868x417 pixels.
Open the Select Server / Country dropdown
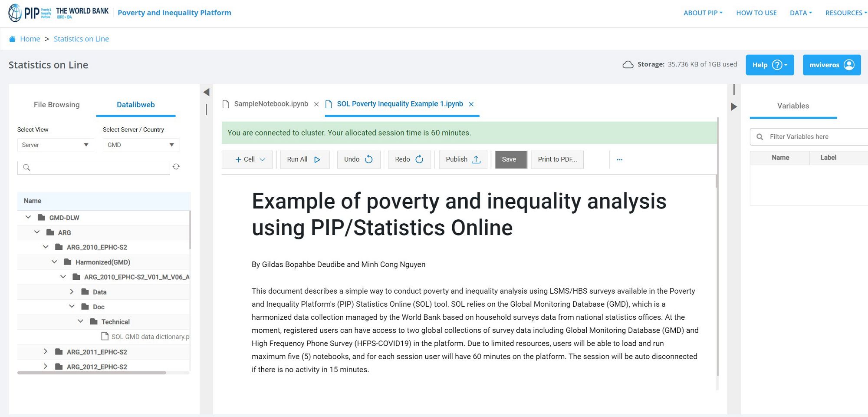point(141,145)
